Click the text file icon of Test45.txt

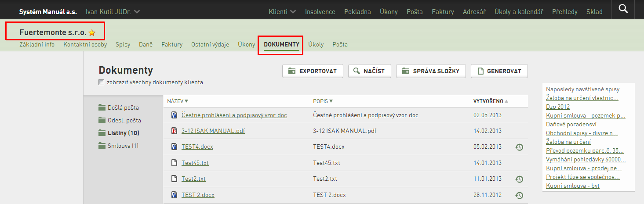(x=174, y=163)
